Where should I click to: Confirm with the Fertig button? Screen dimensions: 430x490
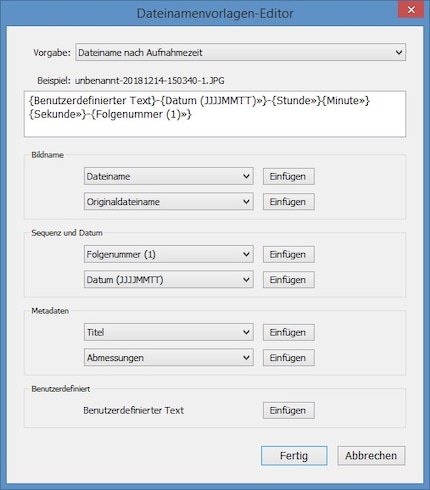point(294,456)
